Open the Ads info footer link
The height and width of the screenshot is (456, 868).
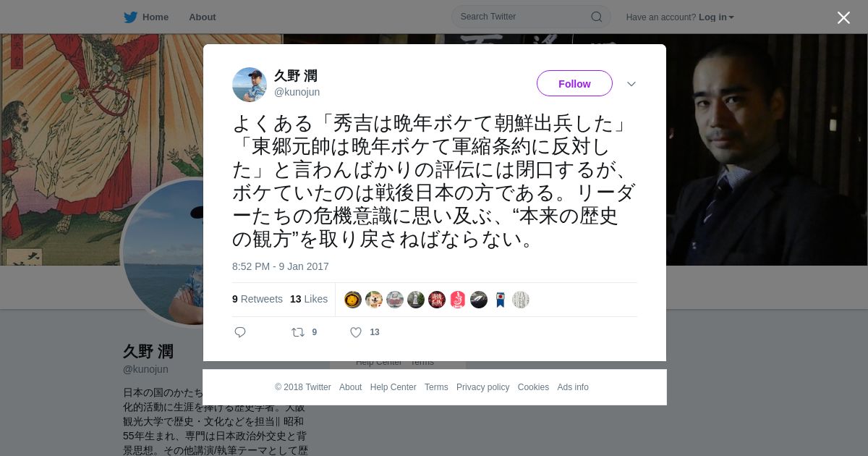point(573,387)
